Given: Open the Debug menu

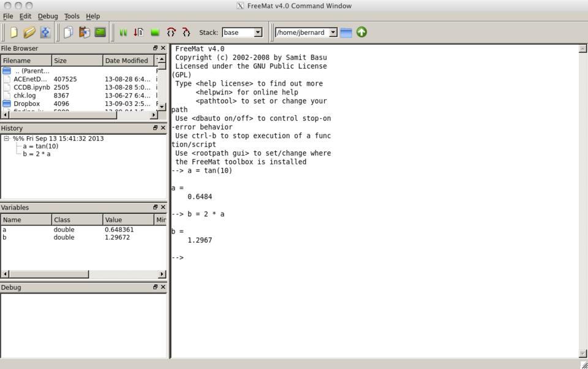Looking at the screenshot, I should click(48, 17).
